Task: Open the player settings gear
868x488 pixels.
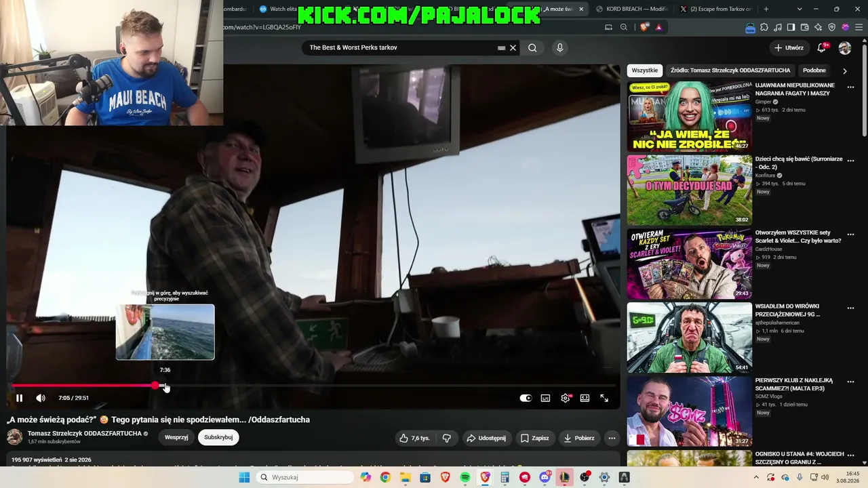Action: coord(565,398)
